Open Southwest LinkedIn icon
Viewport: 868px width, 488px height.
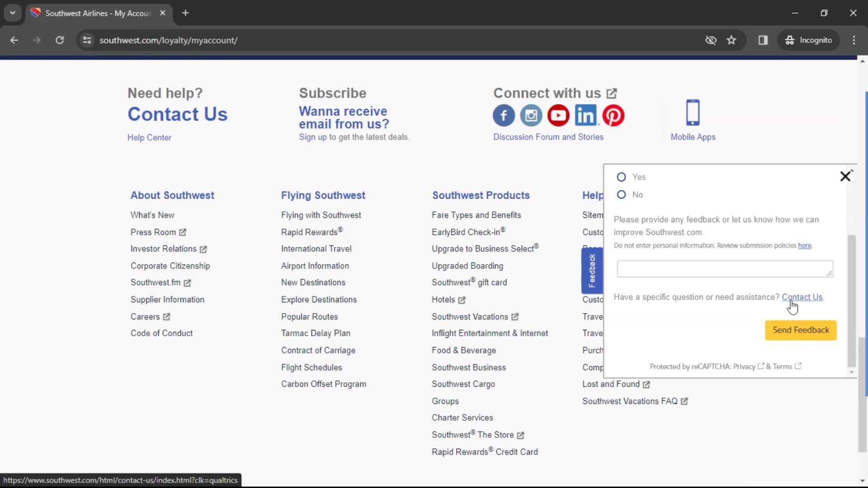tap(585, 115)
